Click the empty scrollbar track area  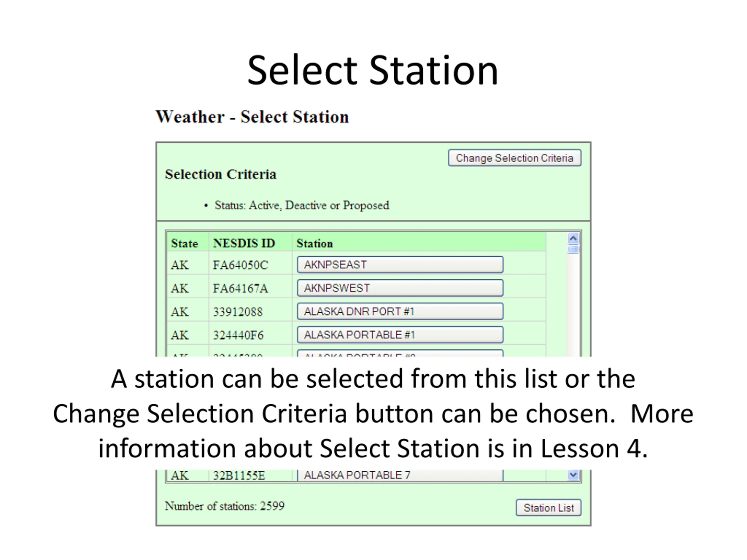coord(573,304)
